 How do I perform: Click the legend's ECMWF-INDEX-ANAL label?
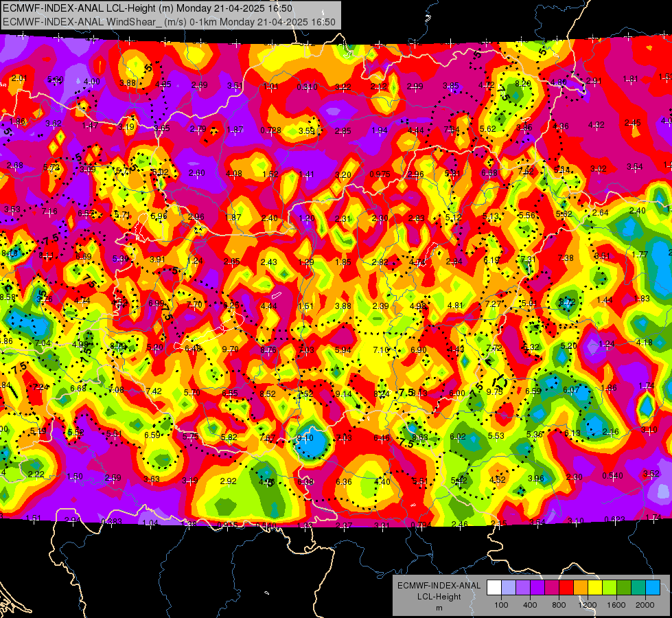click(439, 586)
